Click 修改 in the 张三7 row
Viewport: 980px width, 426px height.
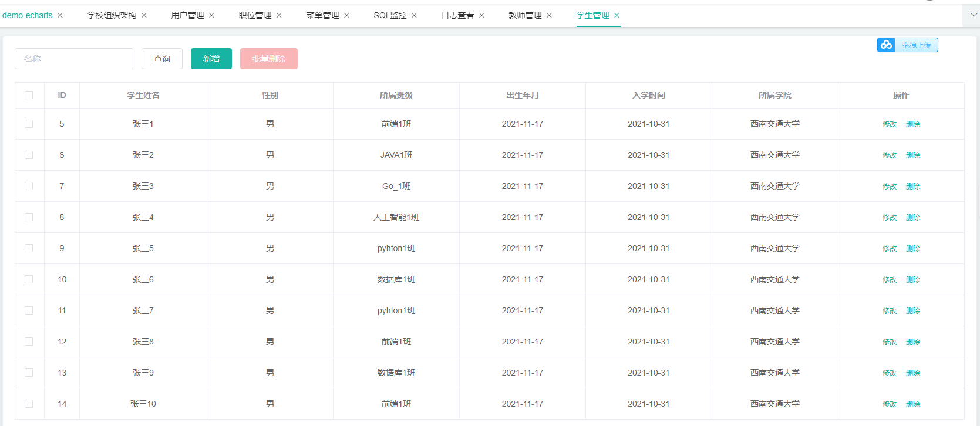tap(890, 311)
